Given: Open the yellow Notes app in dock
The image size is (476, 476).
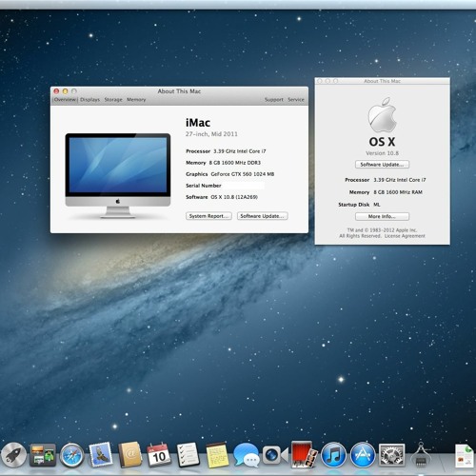Looking at the screenshot, I should pyautogui.click(x=217, y=456).
